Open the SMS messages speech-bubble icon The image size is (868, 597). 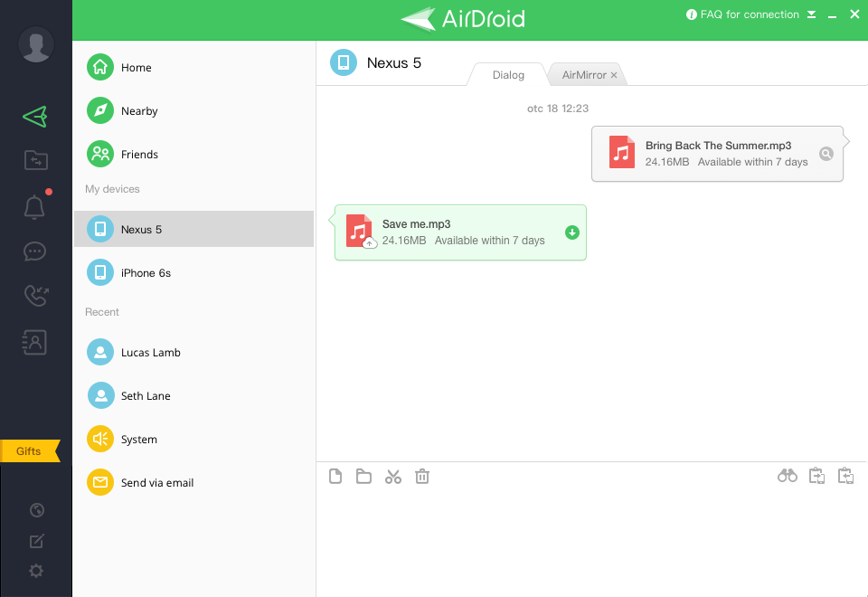(35, 251)
